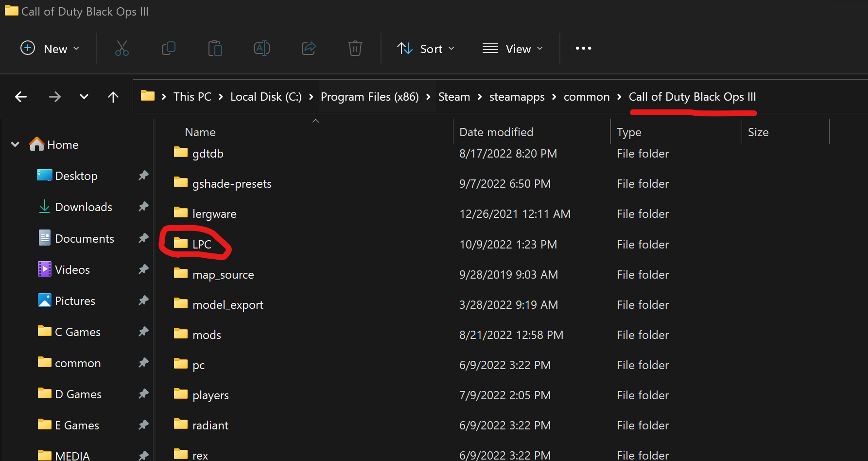Open Pictures in the navigation pane
The image size is (868, 461).
(75, 301)
